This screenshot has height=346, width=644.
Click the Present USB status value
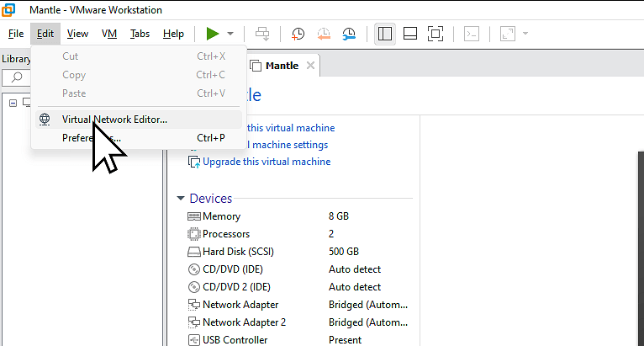pyautogui.click(x=345, y=340)
